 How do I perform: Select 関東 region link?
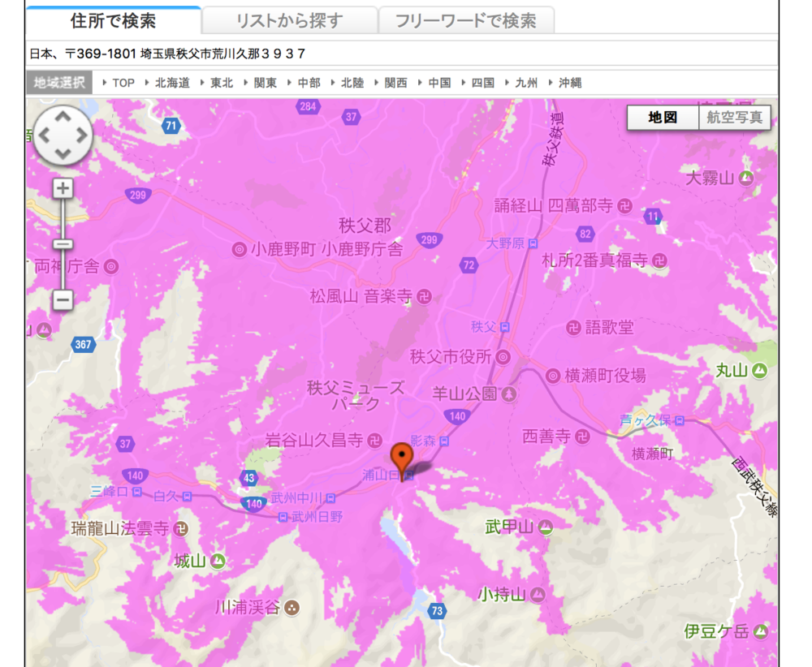tap(265, 83)
